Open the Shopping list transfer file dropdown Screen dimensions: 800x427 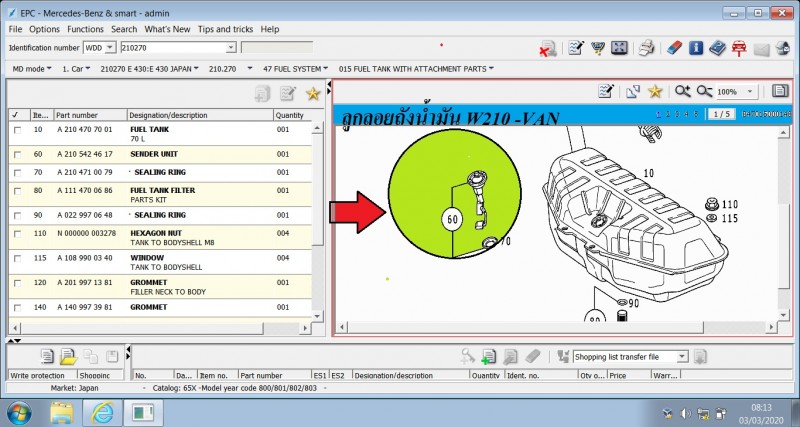pos(683,357)
